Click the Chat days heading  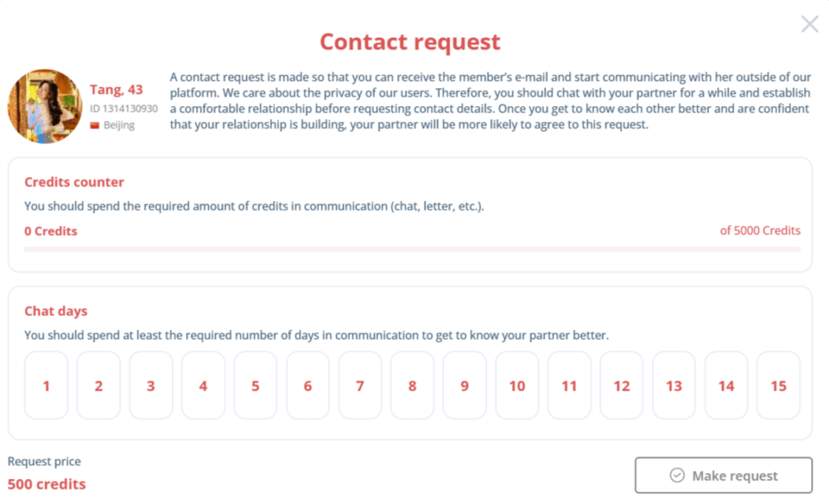click(56, 311)
